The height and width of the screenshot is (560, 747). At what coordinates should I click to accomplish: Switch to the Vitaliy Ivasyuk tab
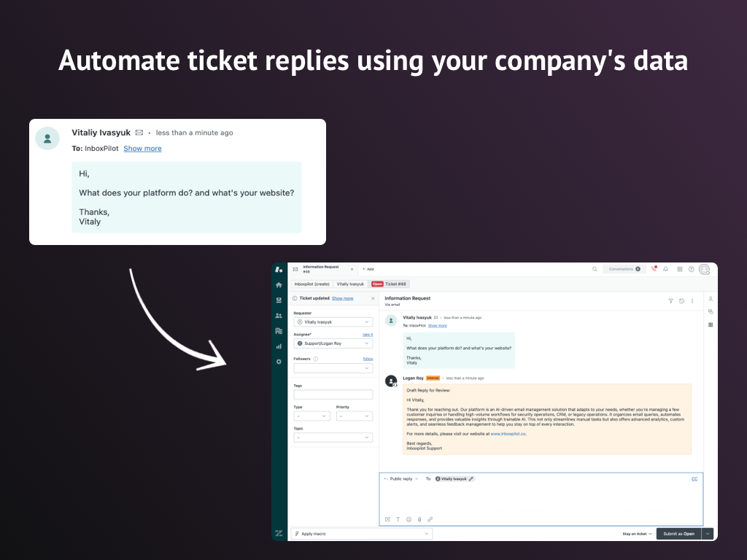[350, 284]
